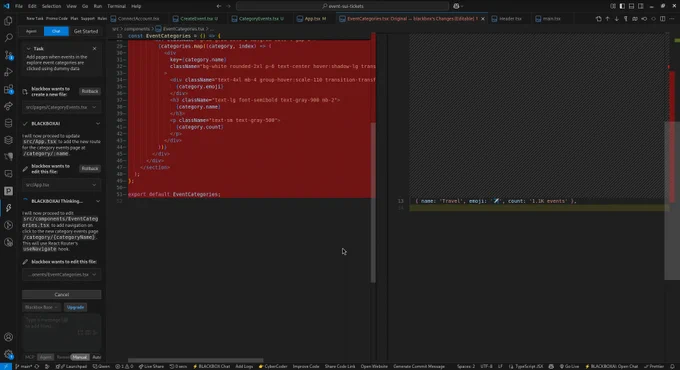Expand src/pages/CategoryEvents.tsx file dropdown
The image size is (680, 370).
click(61, 107)
